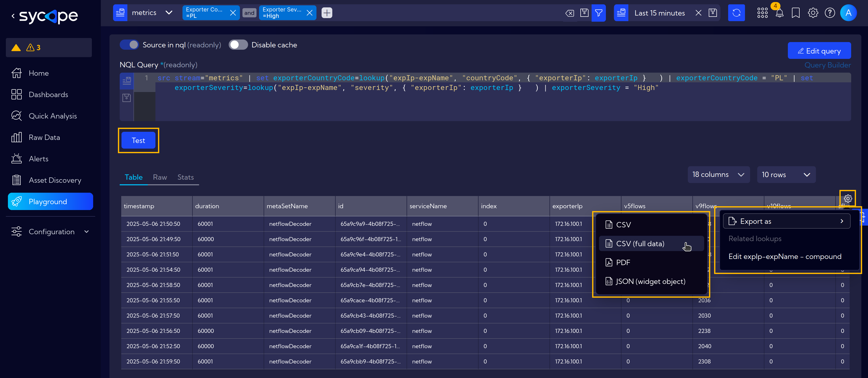Switch to the Stats tab

click(185, 177)
